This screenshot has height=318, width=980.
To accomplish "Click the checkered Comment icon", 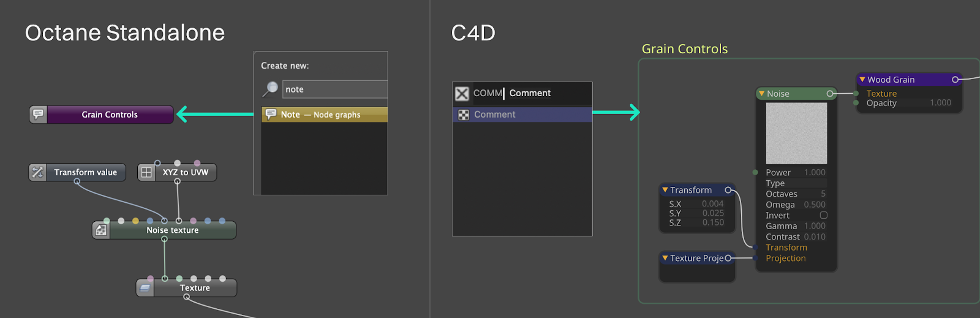I will pyautogui.click(x=464, y=115).
